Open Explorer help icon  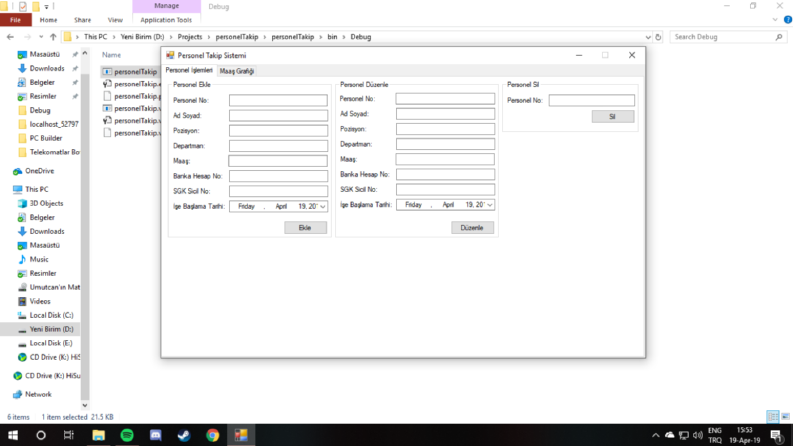(x=787, y=20)
